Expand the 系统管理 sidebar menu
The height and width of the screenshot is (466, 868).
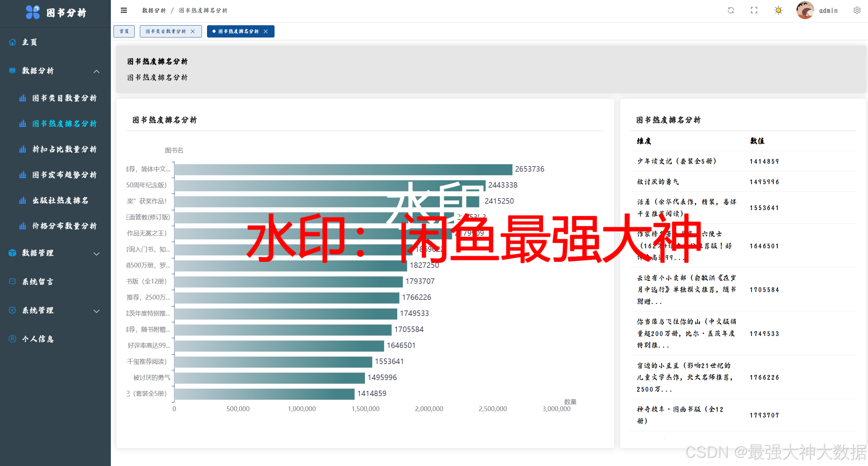tap(97, 310)
